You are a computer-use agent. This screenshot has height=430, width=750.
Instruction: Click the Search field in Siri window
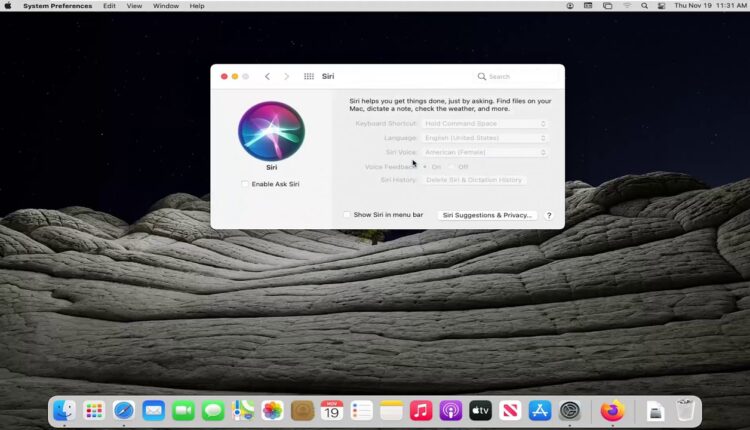click(515, 77)
